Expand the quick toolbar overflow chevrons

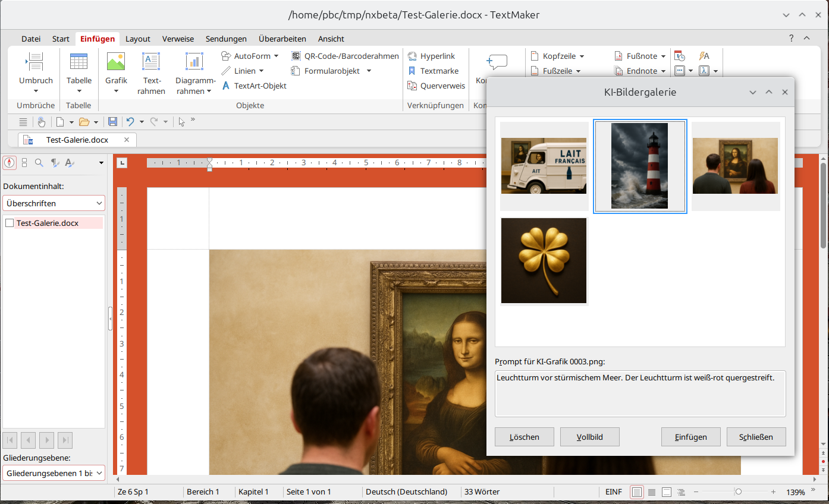(193, 120)
